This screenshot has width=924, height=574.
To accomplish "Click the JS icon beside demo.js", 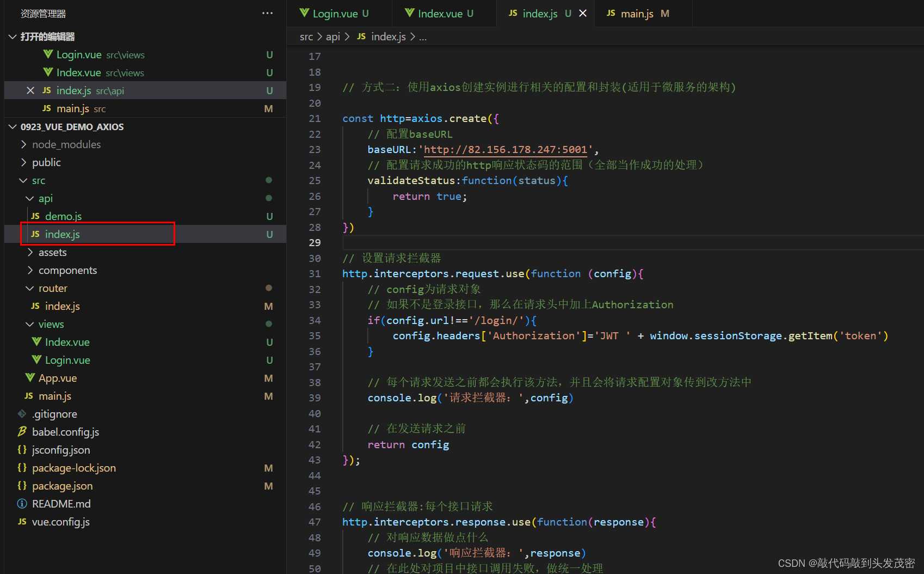I will [35, 216].
